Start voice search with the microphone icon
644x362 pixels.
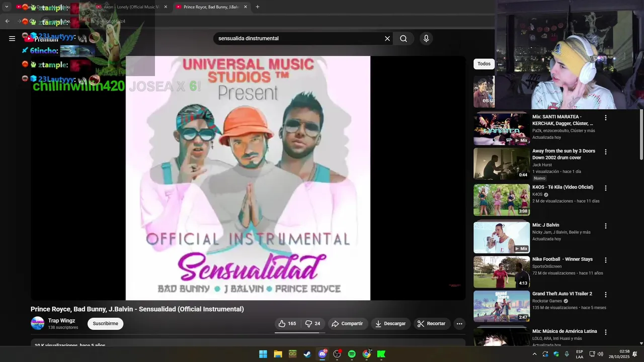(x=426, y=39)
